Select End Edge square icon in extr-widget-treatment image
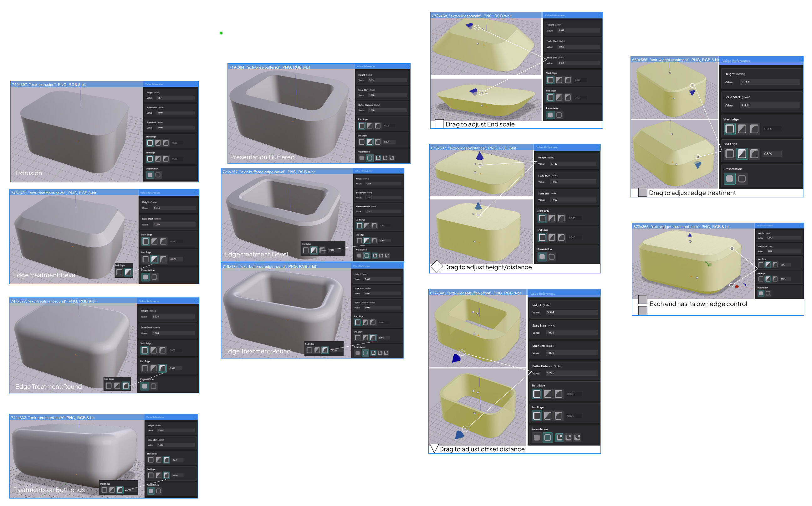812x506 pixels. (730, 154)
